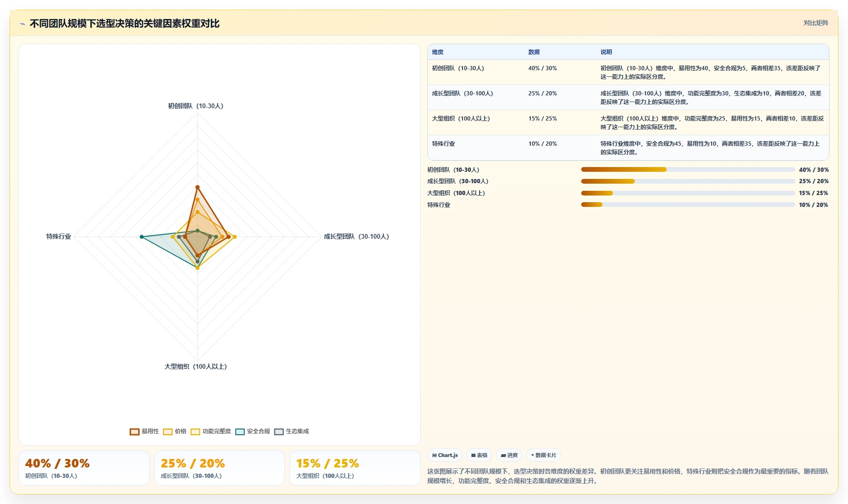Toggle the 易用性 legend swatch
This screenshot has width=848, height=504.
pyautogui.click(x=134, y=432)
